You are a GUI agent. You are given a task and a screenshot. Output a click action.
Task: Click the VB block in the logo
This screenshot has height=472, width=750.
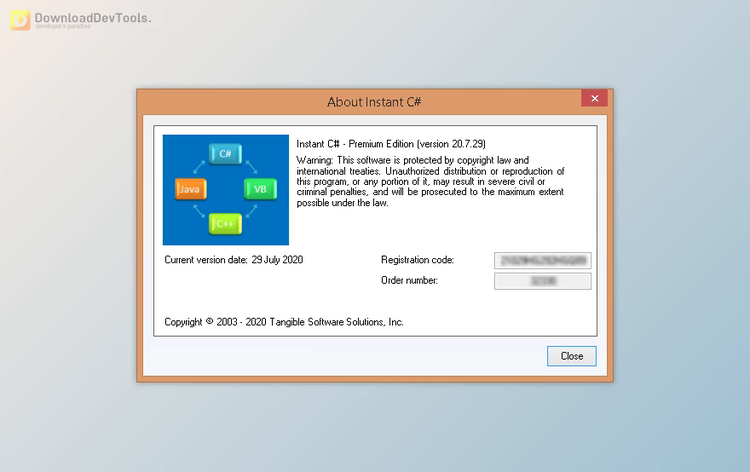(x=260, y=189)
